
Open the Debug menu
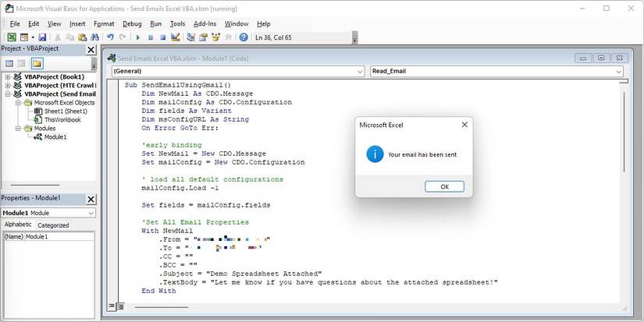(x=132, y=24)
